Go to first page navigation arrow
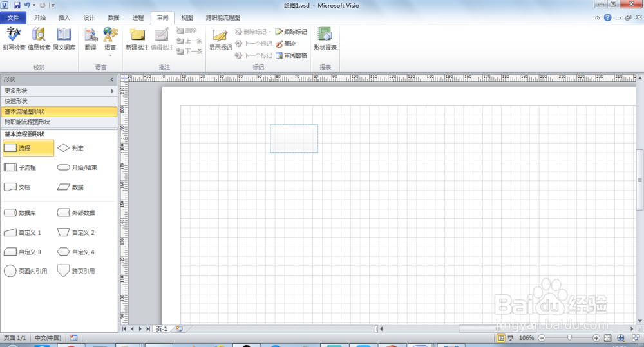 (x=124, y=329)
